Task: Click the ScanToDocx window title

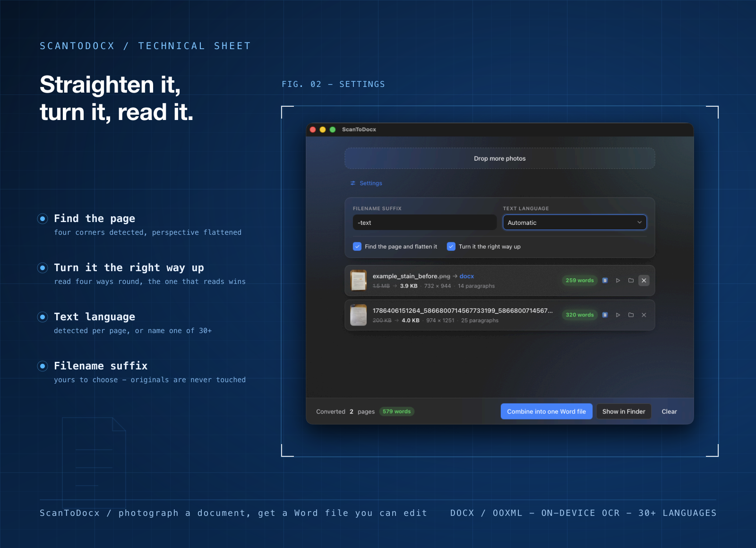Action: (x=359, y=129)
